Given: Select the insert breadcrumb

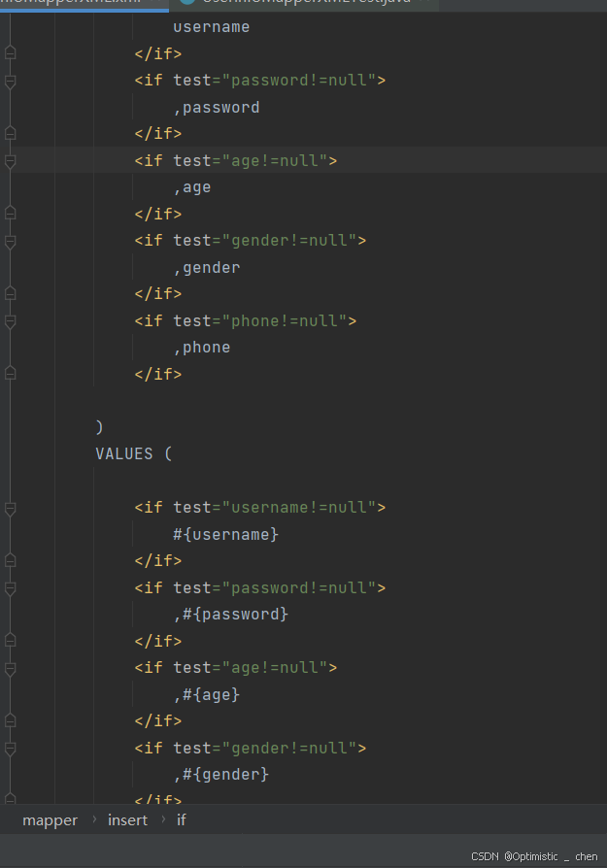Looking at the screenshot, I should [x=128, y=819].
